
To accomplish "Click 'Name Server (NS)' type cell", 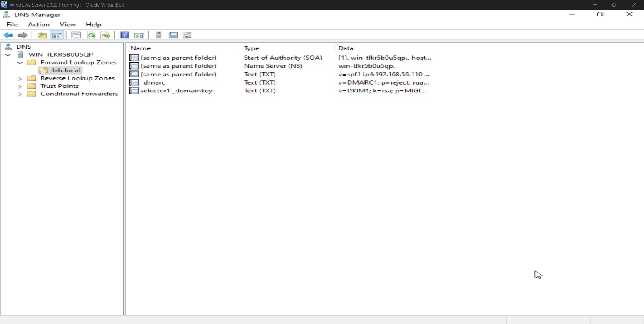I will [273, 66].
